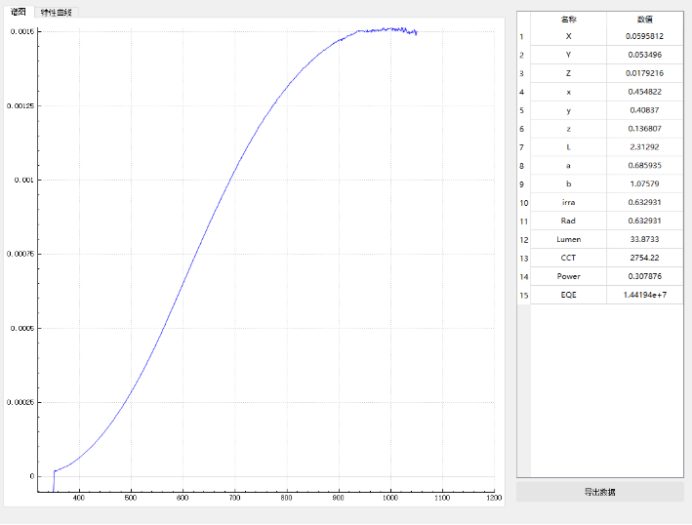The image size is (692, 525).
Task: Select row header number 15
Action: [522, 294]
